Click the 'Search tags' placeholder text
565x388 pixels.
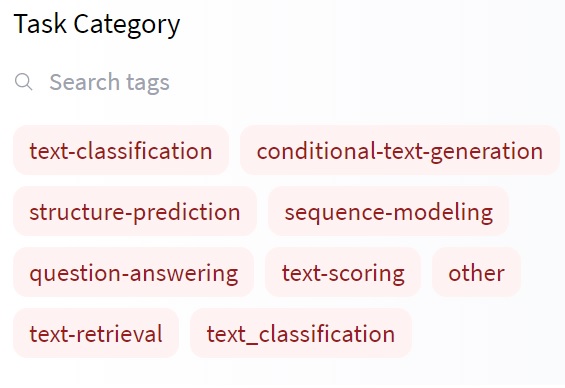click(x=110, y=82)
